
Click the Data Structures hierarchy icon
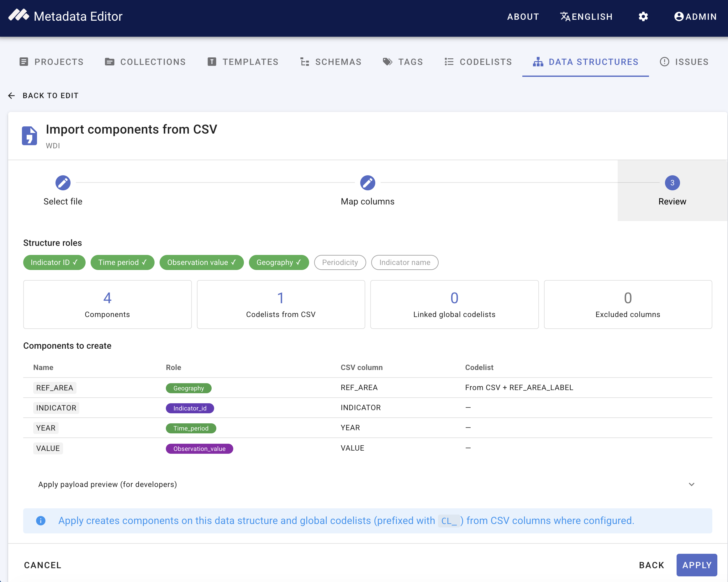538,62
